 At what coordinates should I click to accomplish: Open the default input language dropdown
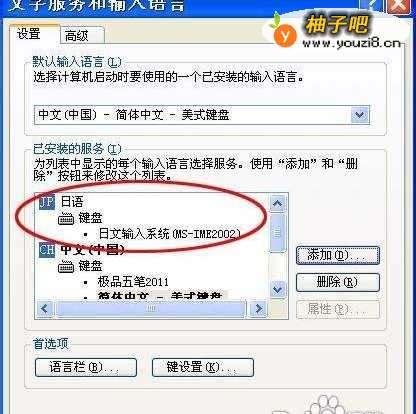pyautogui.click(x=360, y=115)
